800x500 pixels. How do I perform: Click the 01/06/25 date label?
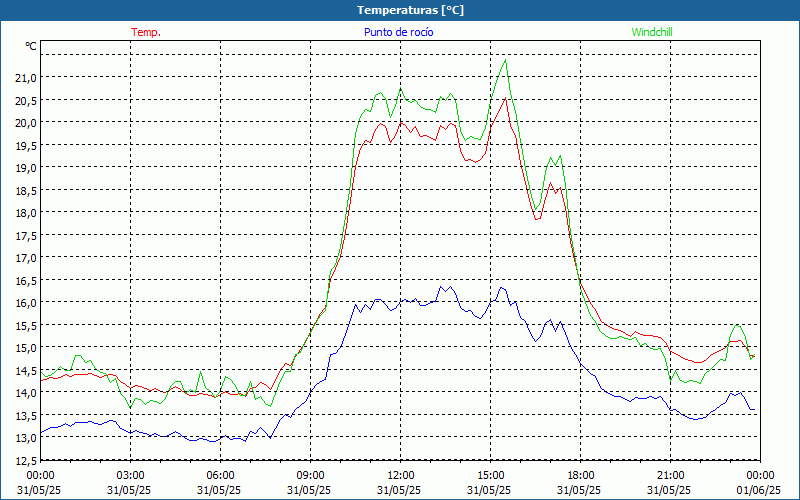(760, 490)
